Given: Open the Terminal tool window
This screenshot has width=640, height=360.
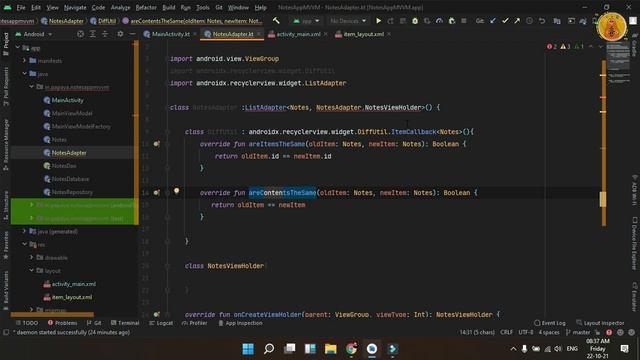Looking at the screenshot, I should [x=125, y=323].
